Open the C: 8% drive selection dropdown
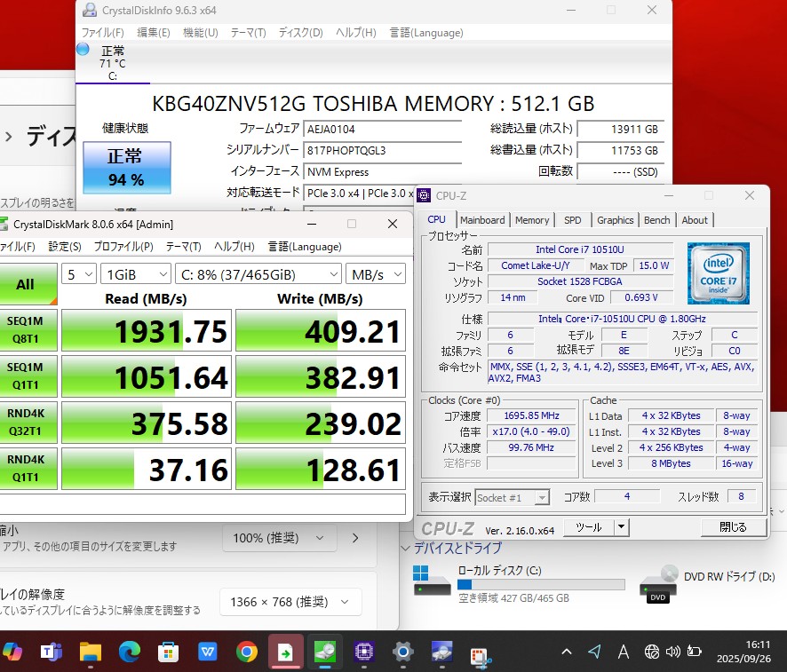Viewport: 787px width, 672px height. coord(258,274)
